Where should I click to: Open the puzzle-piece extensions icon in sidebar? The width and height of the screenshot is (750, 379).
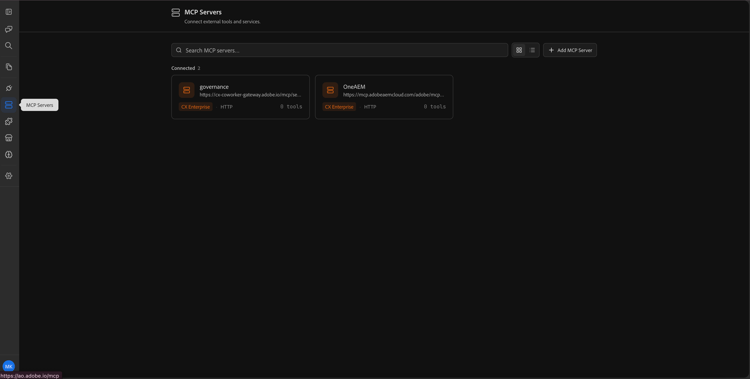click(9, 122)
